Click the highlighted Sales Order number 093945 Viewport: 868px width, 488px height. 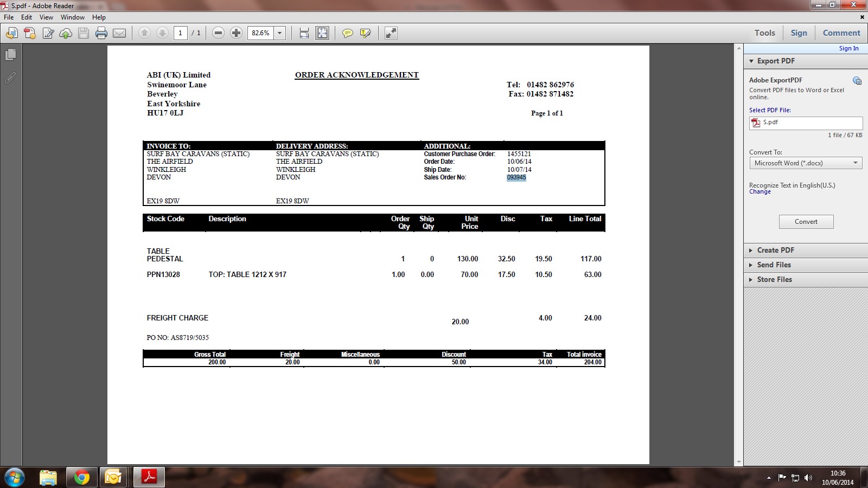516,177
